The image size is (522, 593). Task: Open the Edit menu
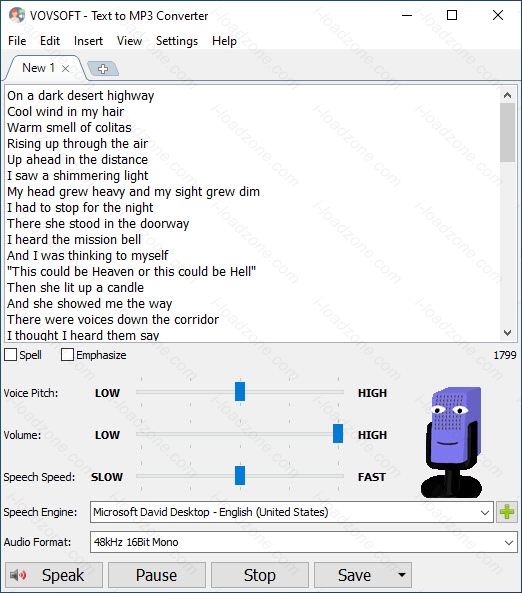pos(50,40)
